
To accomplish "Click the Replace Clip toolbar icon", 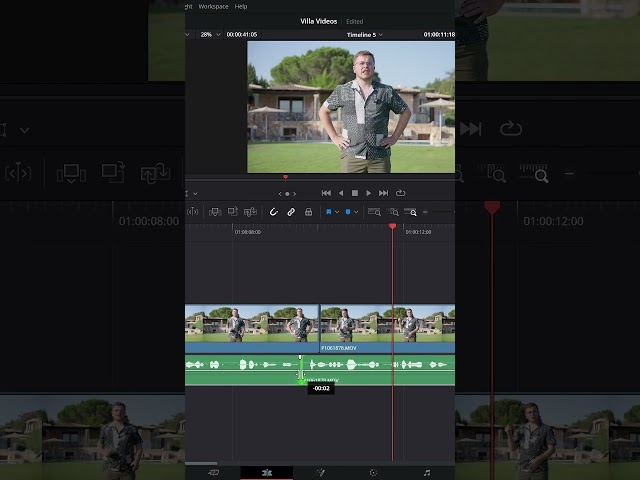I will coord(250,211).
